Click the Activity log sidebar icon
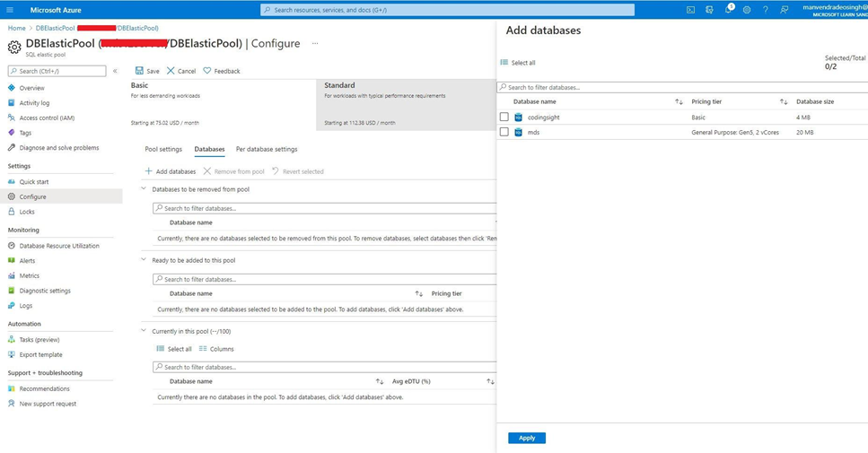 pyautogui.click(x=12, y=102)
